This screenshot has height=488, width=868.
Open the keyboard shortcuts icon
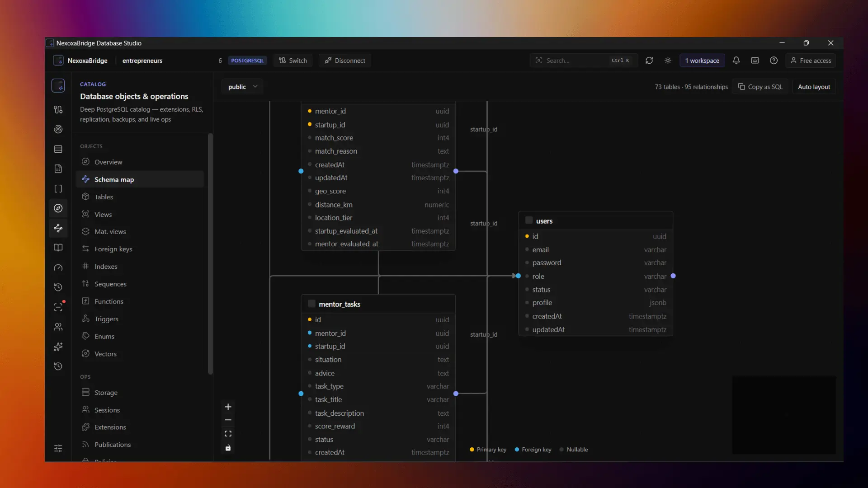coord(755,61)
